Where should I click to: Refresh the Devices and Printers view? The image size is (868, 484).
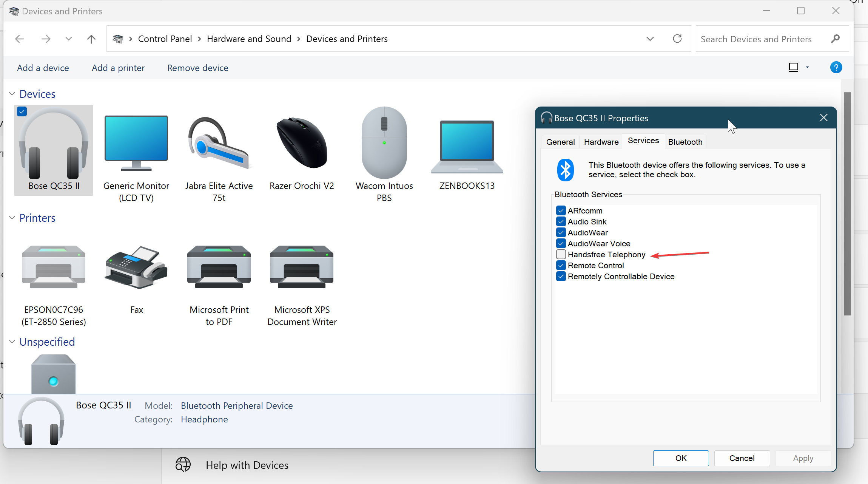[x=677, y=39]
